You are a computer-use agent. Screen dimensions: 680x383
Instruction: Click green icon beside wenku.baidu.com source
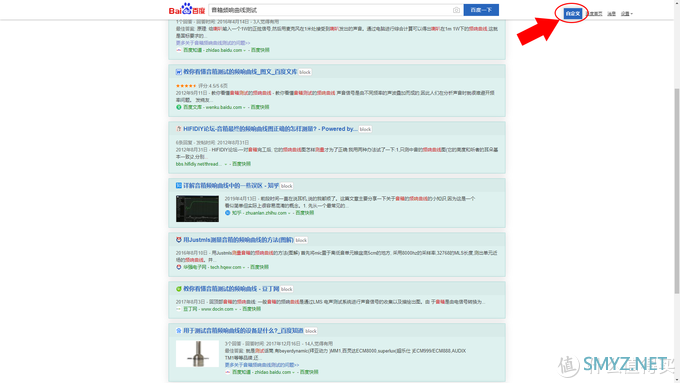pos(179,107)
